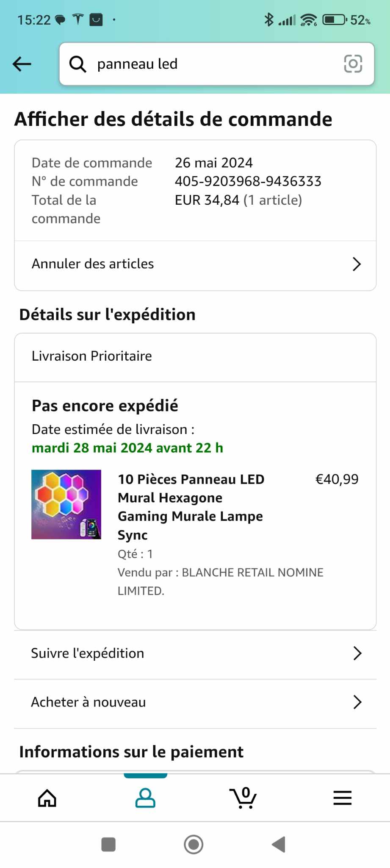The width and height of the screenshot is (390, 868).
Task: Tap Acheter à nouveau text
Action: tap(89, 702)
